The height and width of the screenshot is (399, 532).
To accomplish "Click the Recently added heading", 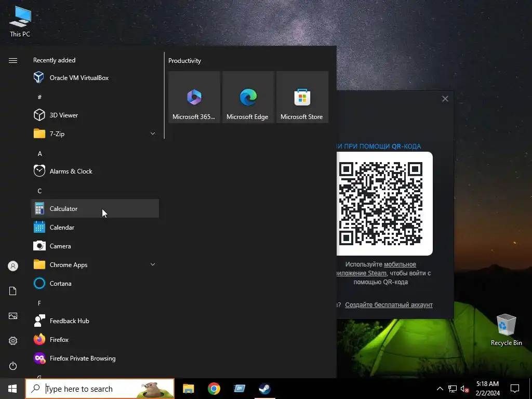I will click(54, 60).
